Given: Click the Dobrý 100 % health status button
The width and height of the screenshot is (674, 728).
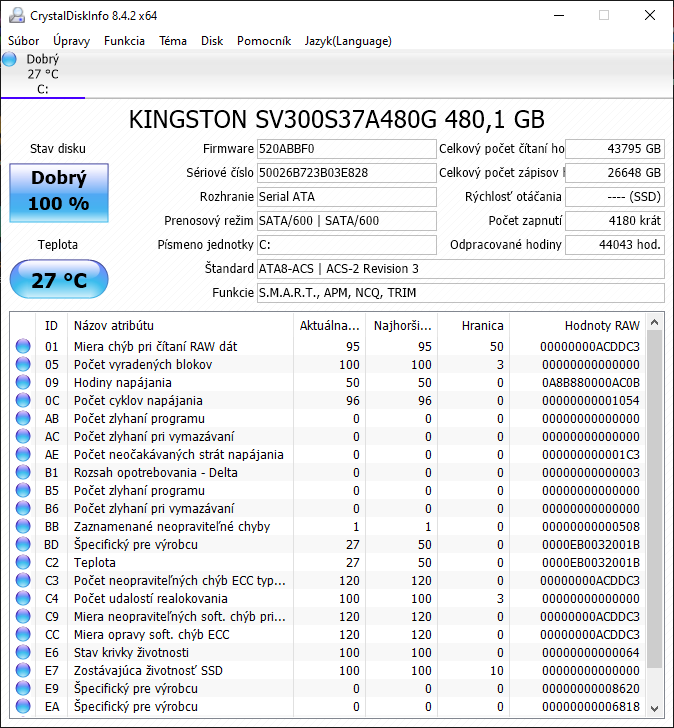Looking at the screenshot, I should (58, 192).
